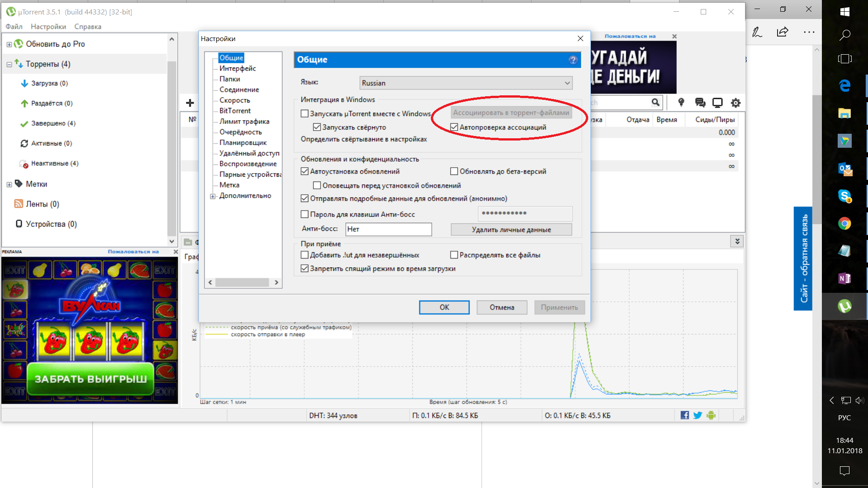The width and height of the screenshot is (868, 488).
Task: Open the Настройки menu
Action: point(48,27)
